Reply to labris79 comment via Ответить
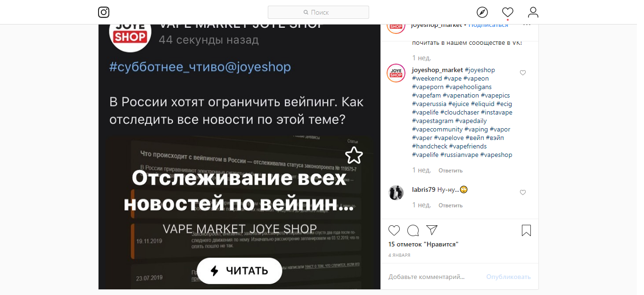 coord(450,205)
